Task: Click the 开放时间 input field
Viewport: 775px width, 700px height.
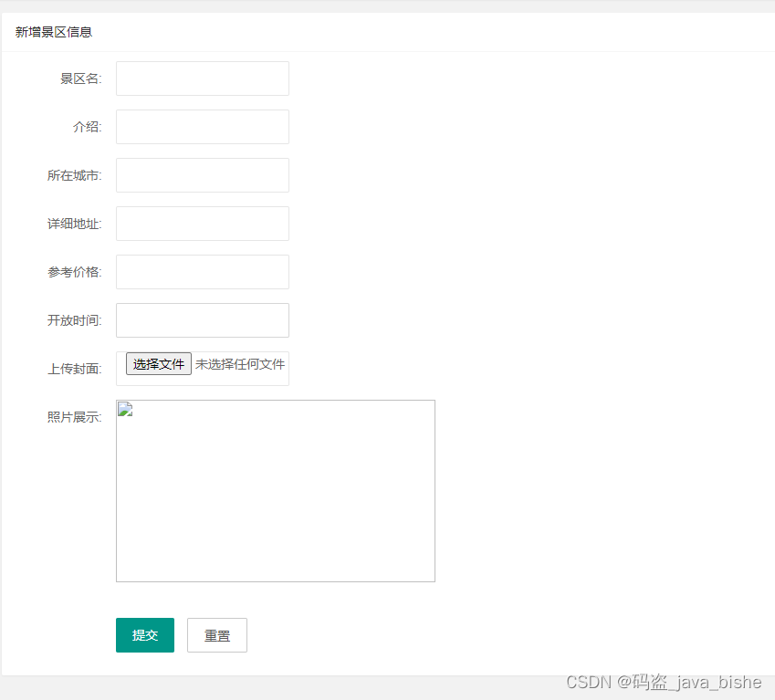Action: (202, 320)
